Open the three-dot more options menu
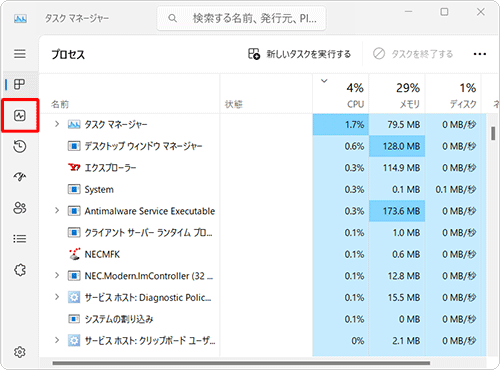Viewport: 500px width, 370px height. (480, 54)
